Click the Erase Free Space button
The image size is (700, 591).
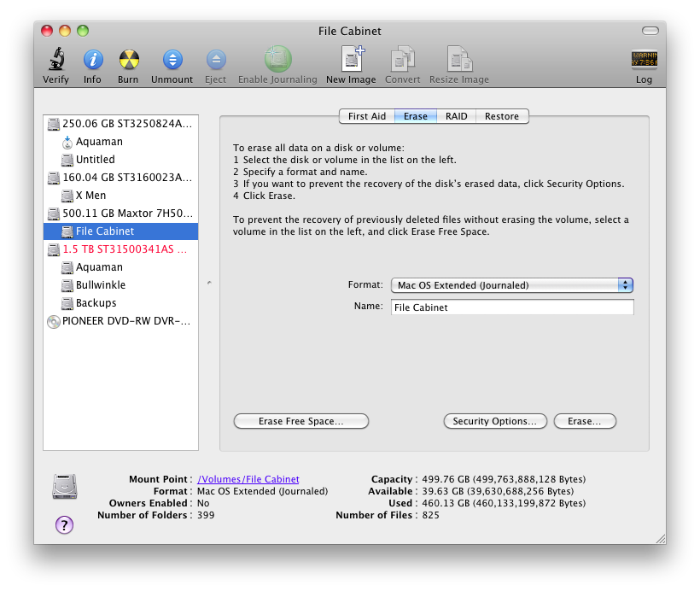click(x=301, y=421)
